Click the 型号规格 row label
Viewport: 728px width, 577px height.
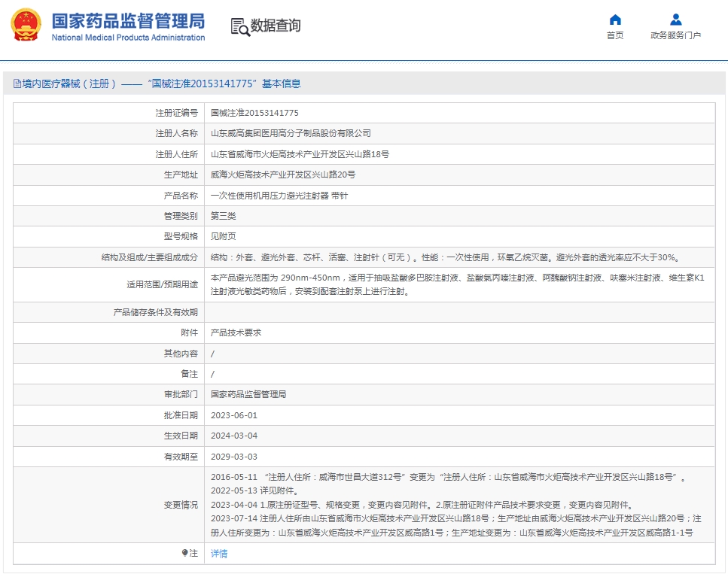(181, 236)
